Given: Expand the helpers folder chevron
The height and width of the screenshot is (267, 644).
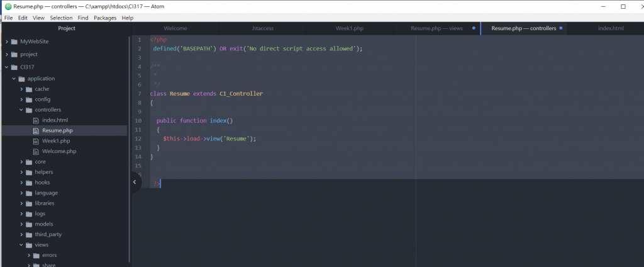Looking at the screenshot, I should click(x=21, y=172).
